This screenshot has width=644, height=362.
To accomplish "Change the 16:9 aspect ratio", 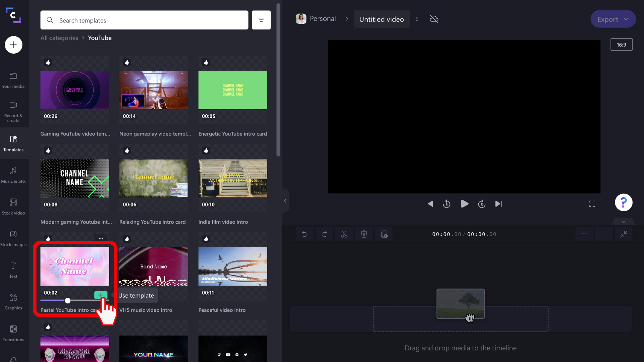I will (621, 45).
